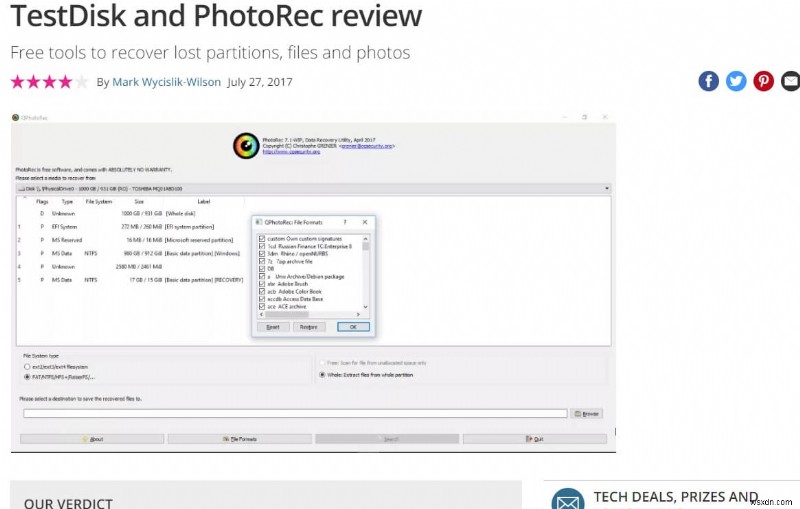This screenshot has width=800, height=509.
Task: Click the format list vertical scrollbar up arrow
Action: [x=365, y=239]
